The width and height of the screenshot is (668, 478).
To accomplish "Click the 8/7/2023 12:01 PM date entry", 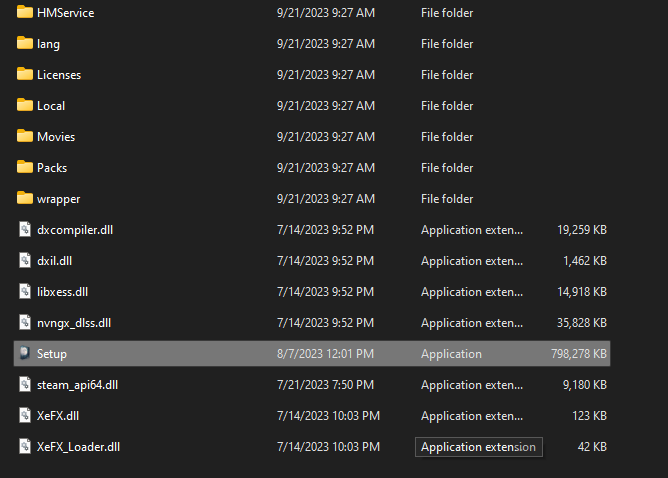I will coord(325,354).
